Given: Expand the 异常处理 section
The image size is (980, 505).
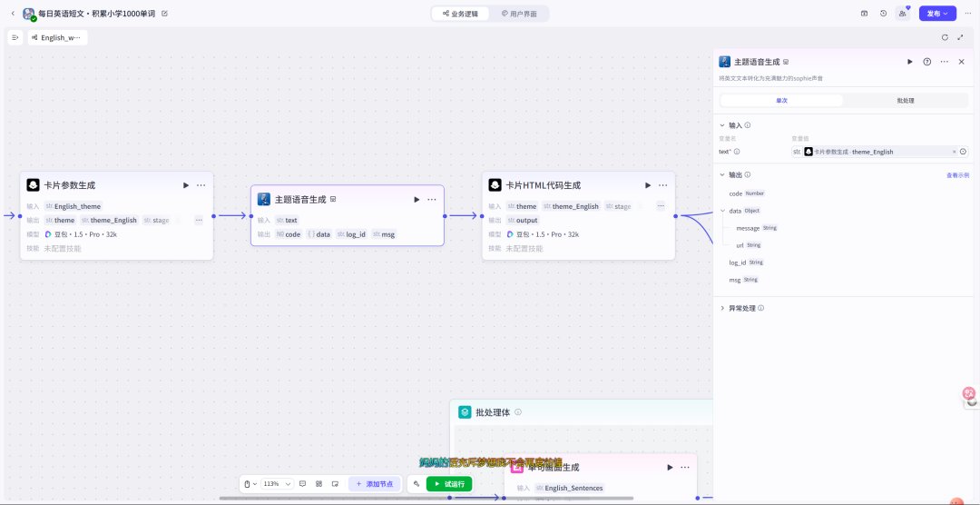Looking at the screenshot, I should (x=722, y=309).
